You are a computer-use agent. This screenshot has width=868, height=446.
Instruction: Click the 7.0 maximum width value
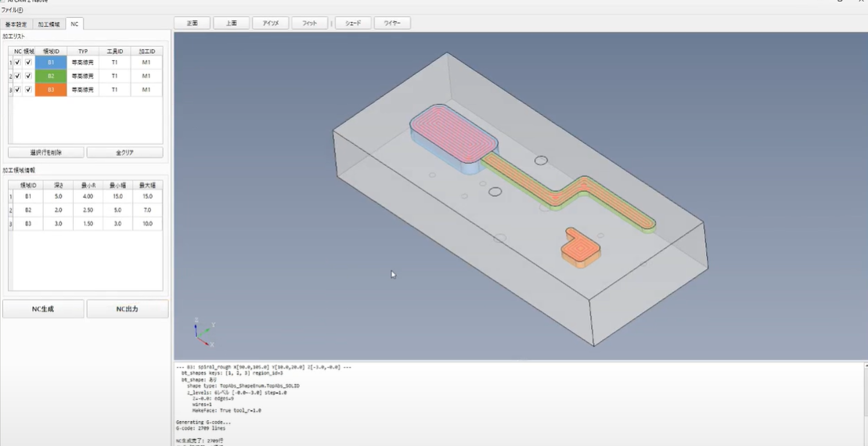coord(147,210)
